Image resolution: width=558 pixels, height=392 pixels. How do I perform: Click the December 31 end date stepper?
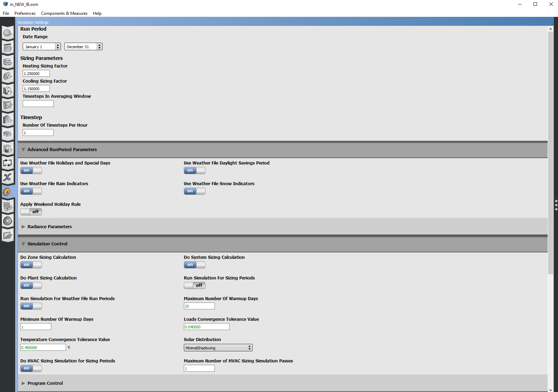(x=99, y=46)
